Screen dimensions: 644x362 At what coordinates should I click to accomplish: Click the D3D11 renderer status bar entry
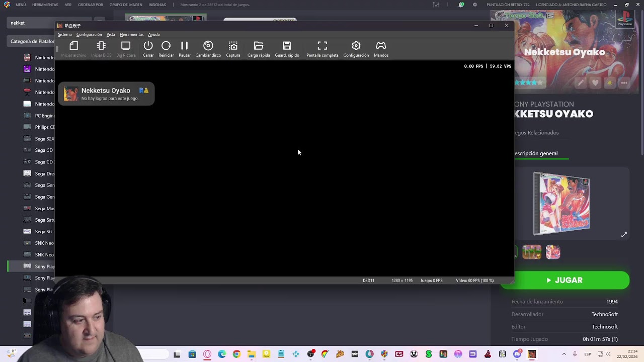[x=368, y=281]
